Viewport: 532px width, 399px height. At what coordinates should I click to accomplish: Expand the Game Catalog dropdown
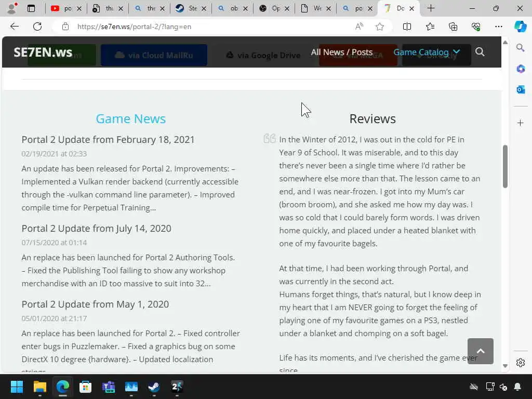[427, 52]
